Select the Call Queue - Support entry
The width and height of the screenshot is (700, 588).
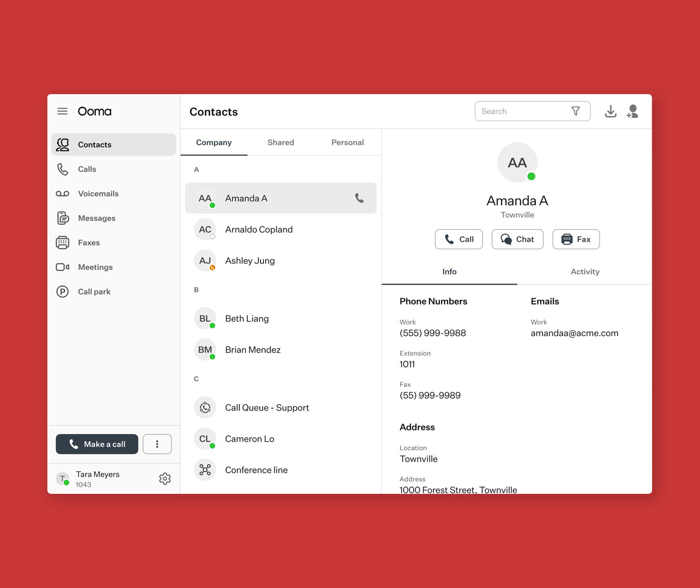coord(267,408)
